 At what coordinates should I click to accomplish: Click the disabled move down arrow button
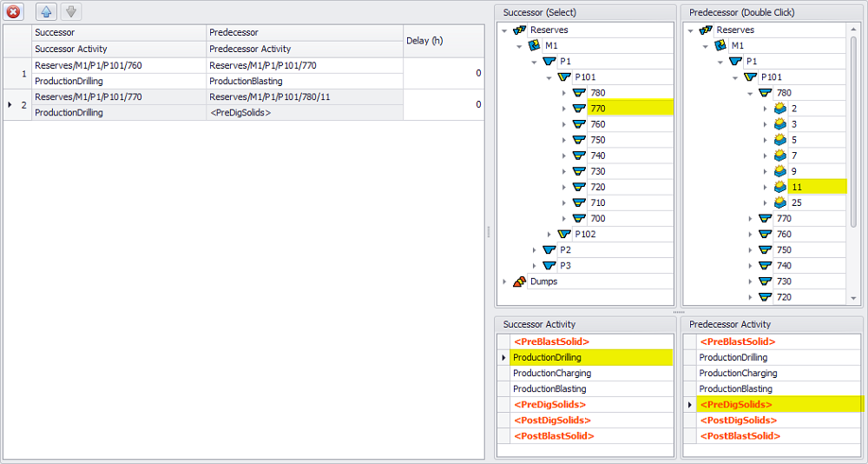pos(71,11)
